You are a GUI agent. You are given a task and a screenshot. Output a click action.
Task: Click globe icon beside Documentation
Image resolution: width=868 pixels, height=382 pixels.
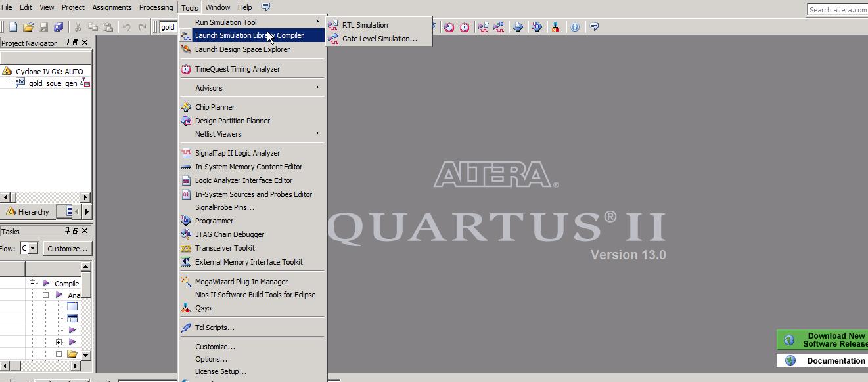(x=790, y=360)
